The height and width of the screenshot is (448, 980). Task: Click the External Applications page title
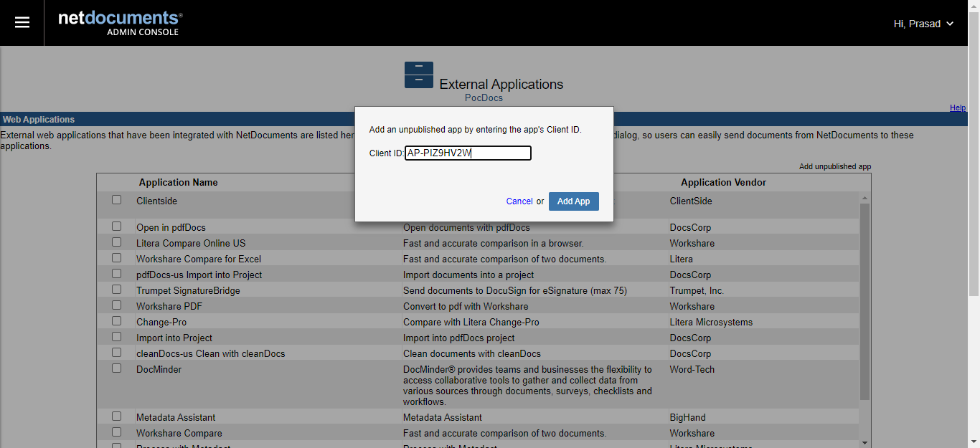point(501,84)
